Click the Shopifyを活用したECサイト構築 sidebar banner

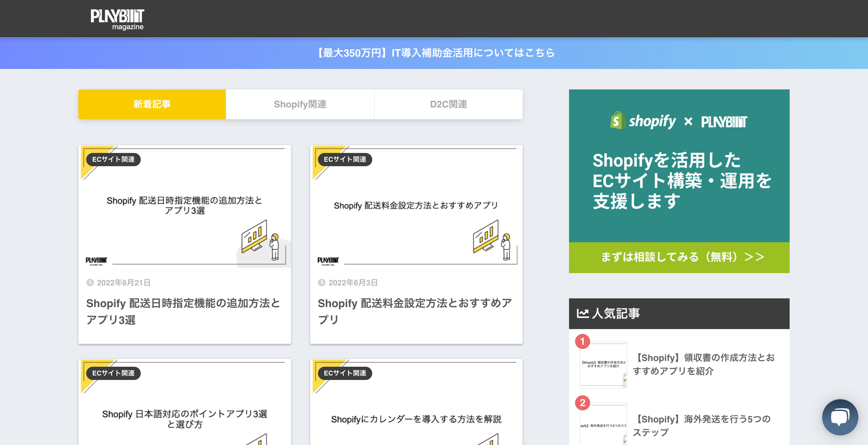[x=679, y=181]
